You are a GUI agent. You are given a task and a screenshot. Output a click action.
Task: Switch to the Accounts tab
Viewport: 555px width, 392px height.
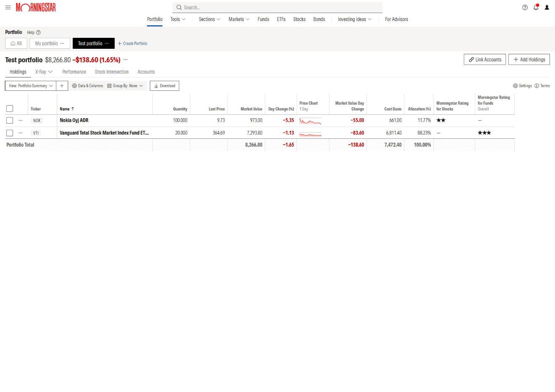click(146, 72)
